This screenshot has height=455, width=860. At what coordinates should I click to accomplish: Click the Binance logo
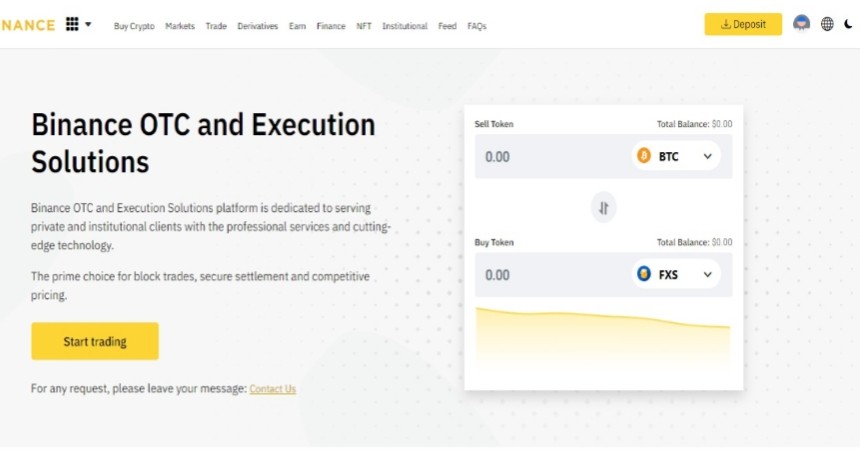click(27, 25)
